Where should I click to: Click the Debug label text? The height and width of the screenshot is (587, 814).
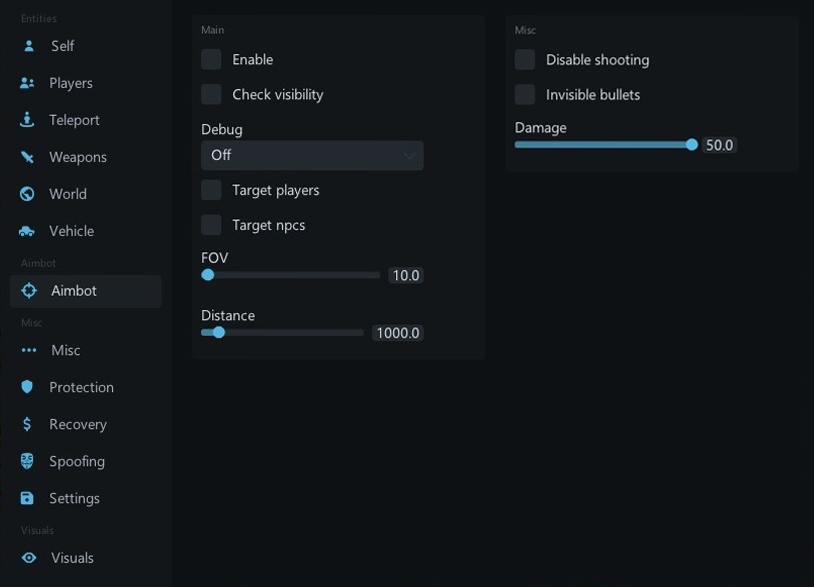click(x=222, y=129)
